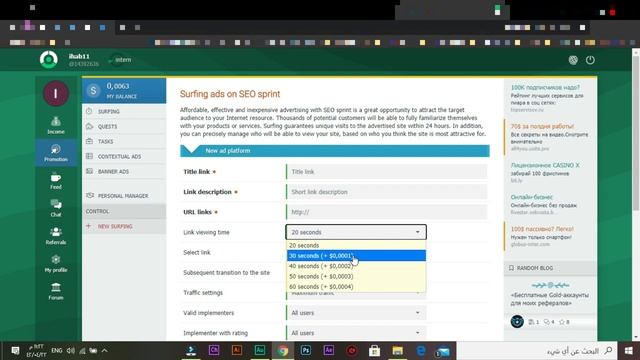Screen dimensions: 640x360
Task: Select 60 seconds (+ $0,0004) option
Action: [x=356, y=287]
